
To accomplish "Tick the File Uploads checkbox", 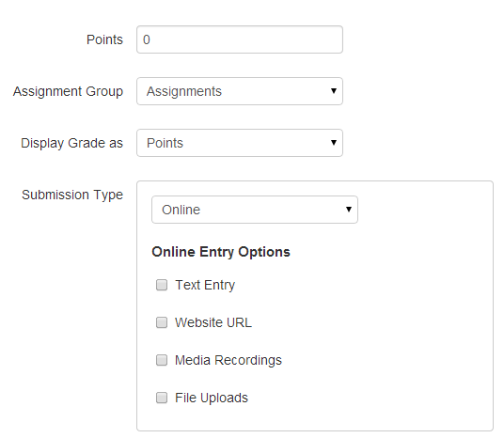I will point(162,398).
